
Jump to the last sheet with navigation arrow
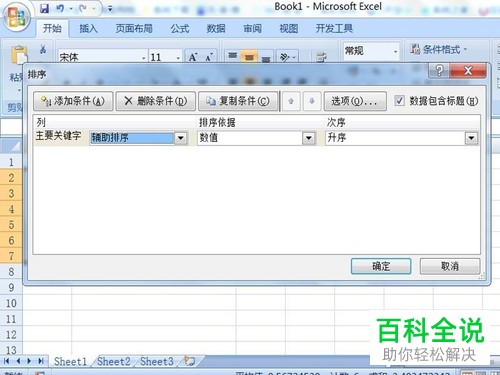(41, 361)
